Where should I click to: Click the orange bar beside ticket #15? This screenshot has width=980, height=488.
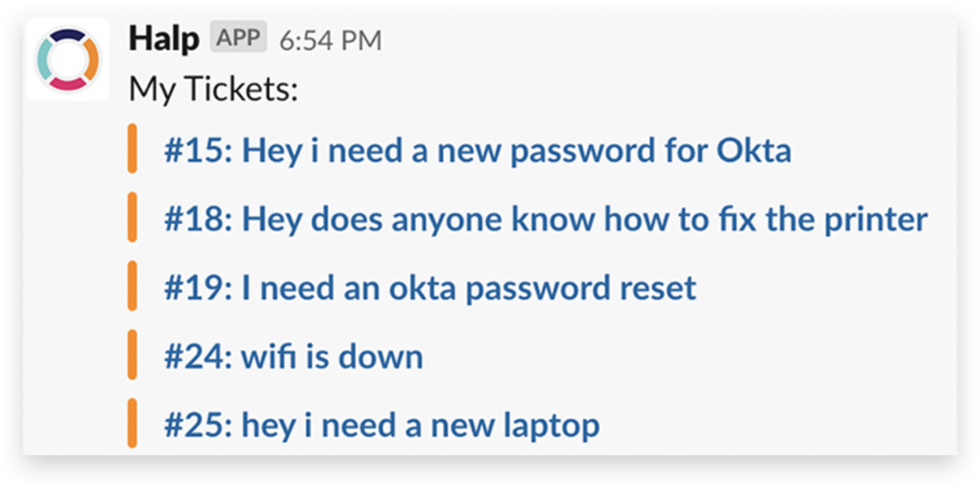click(132, 148)
